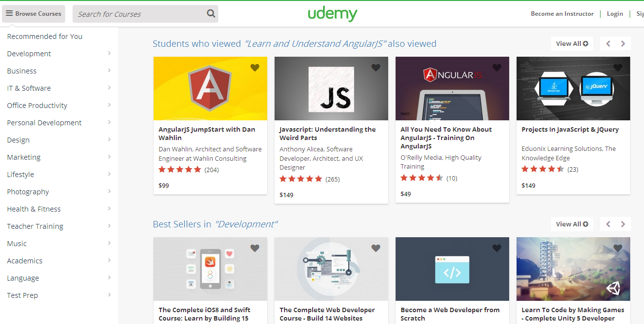644x324 pixels.
Task: Toggle heart on Projects In JavaScript & JQuery
Action: (618, 68)
